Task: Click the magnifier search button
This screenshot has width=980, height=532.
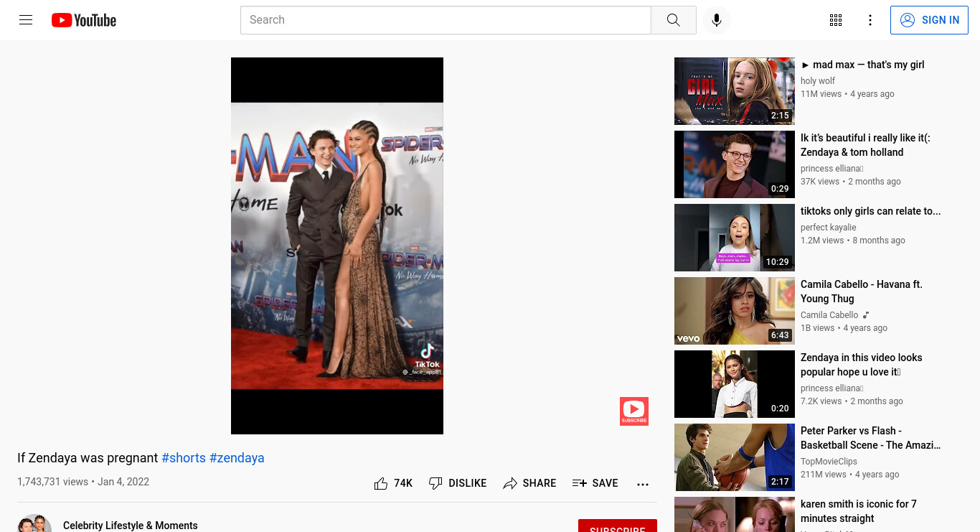Action: (673, 20)
